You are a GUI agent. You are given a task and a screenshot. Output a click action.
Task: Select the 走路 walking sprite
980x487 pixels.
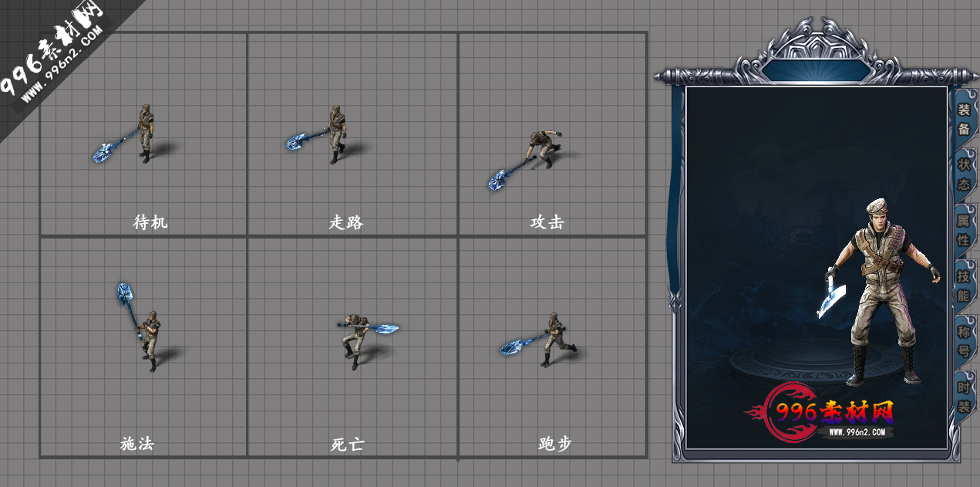coord(318,135)
